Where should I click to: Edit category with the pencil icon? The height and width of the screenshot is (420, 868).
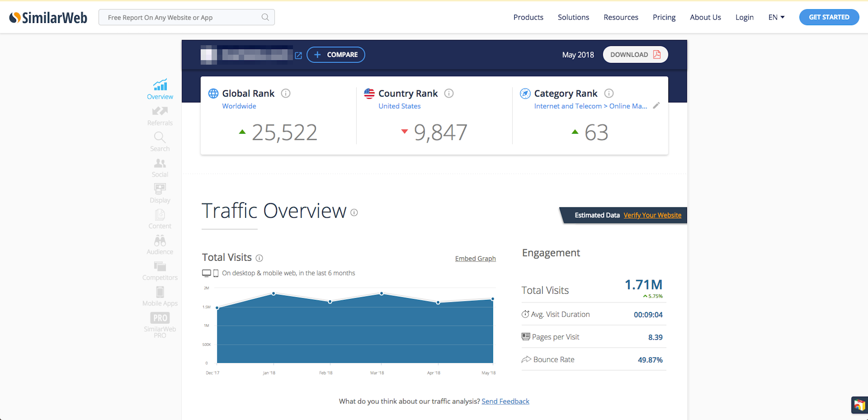tap(656, 105)
